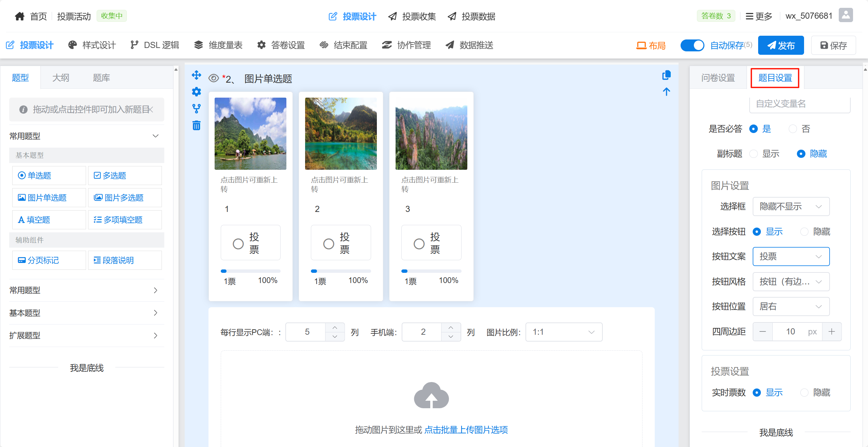
Task: Click the cloud upload icon
Action: tap(431, 396)
